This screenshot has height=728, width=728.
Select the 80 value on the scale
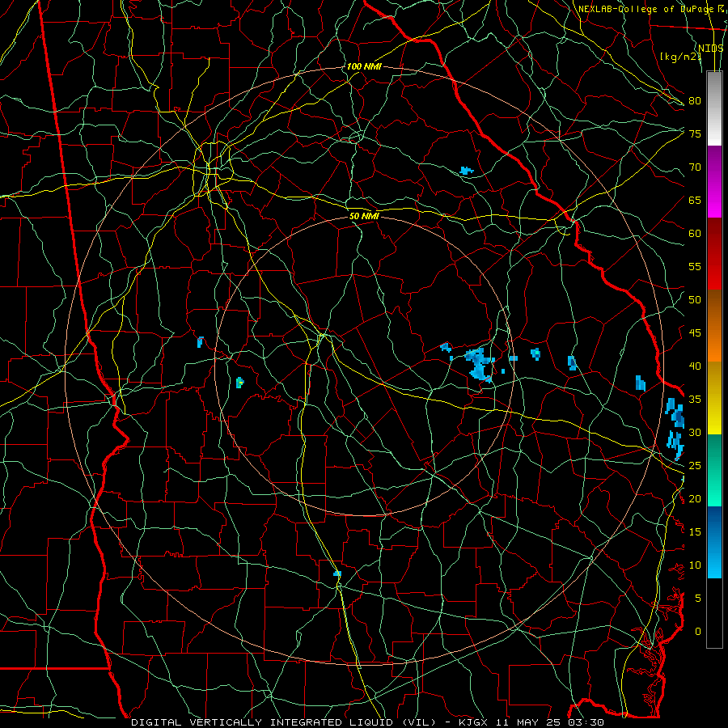tap(695, 101)
